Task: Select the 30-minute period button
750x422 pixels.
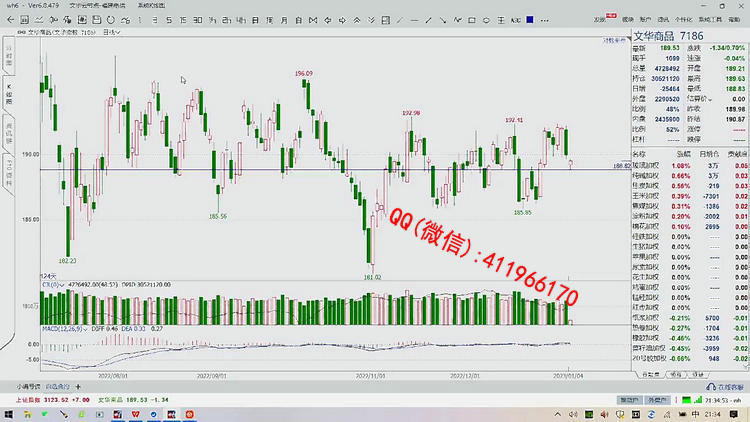Action: pos(198,20)
